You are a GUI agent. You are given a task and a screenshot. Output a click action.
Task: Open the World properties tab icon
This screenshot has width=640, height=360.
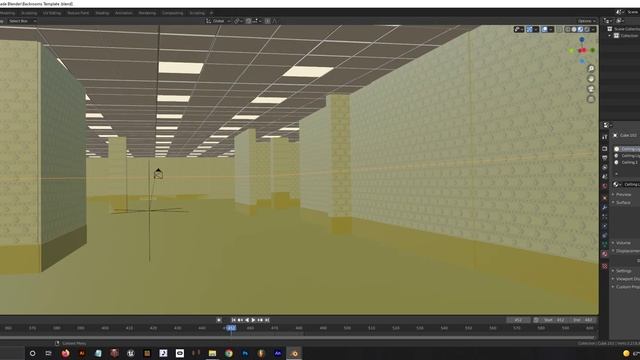(x=604, y=186)
